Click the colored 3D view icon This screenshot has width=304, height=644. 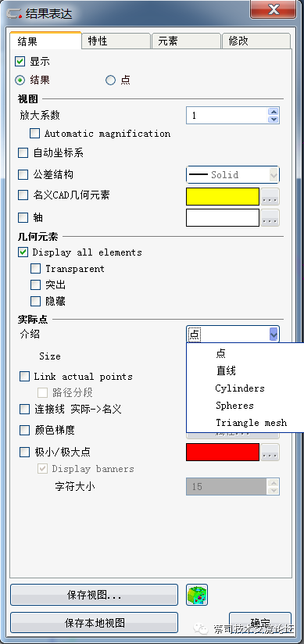click(197, 595)
